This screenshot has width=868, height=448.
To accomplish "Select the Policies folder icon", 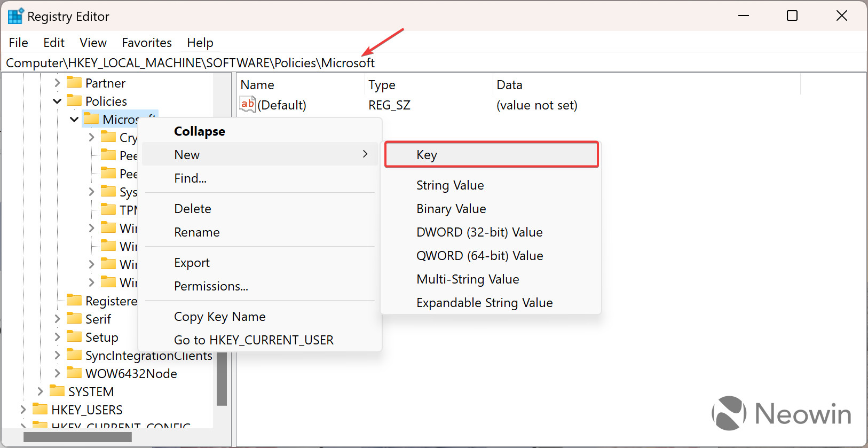I will click(74, 100).
